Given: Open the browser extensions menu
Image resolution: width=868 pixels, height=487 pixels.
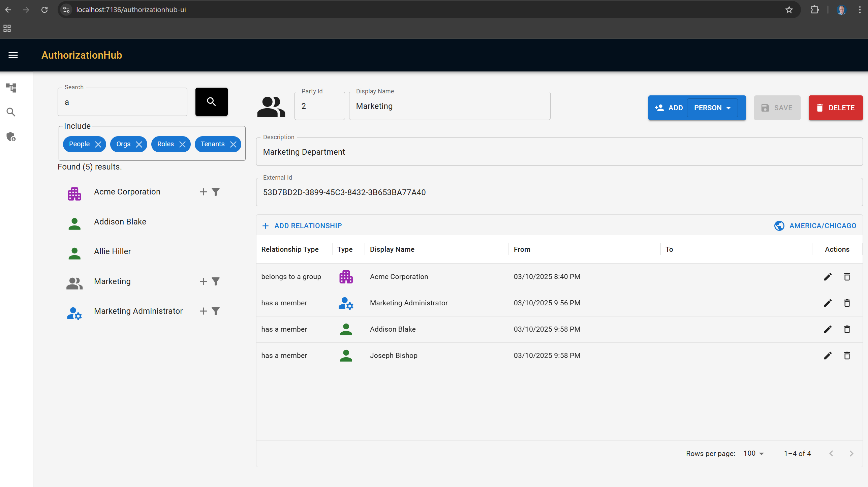Looking at the screenshot, I should point(814,10).
